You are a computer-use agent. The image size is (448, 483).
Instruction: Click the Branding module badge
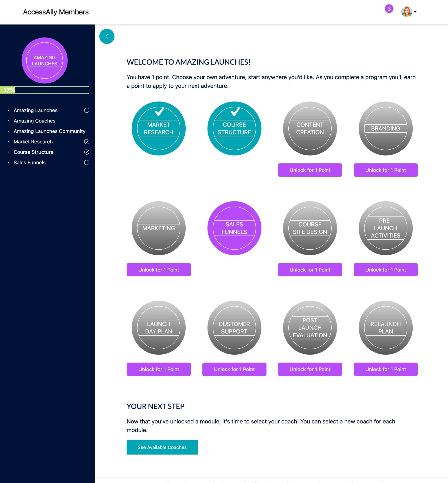385,129
